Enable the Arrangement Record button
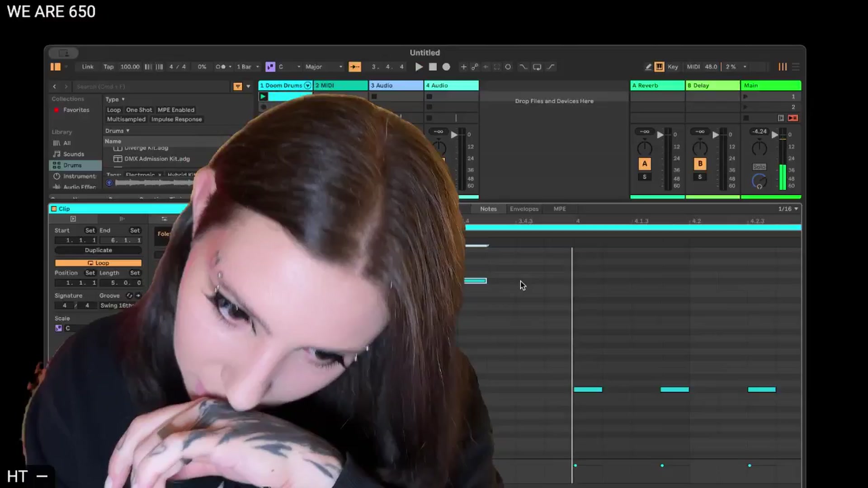This screenshot has height=488, width=868. point(446,67)
